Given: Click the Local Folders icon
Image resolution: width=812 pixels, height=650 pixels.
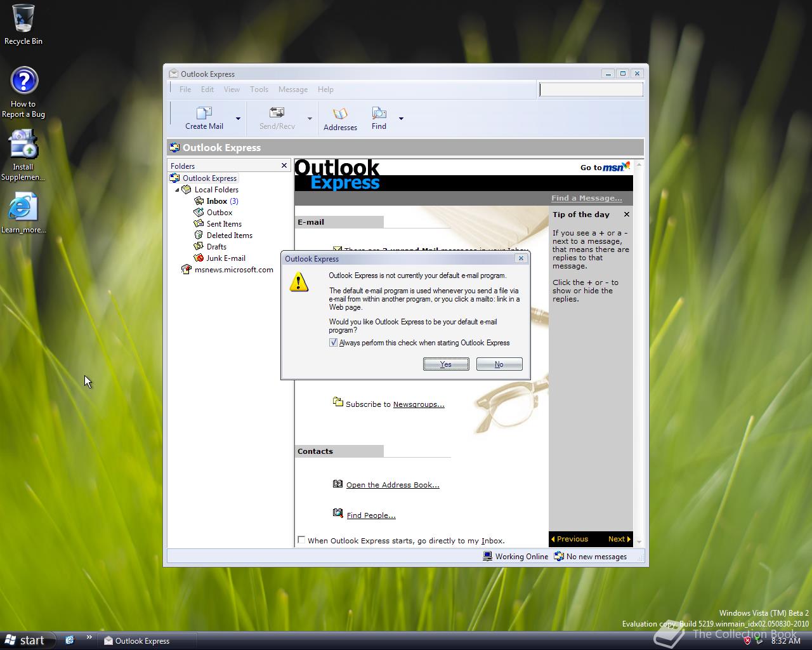Looking at the screenshot, I should coord(187,190).
